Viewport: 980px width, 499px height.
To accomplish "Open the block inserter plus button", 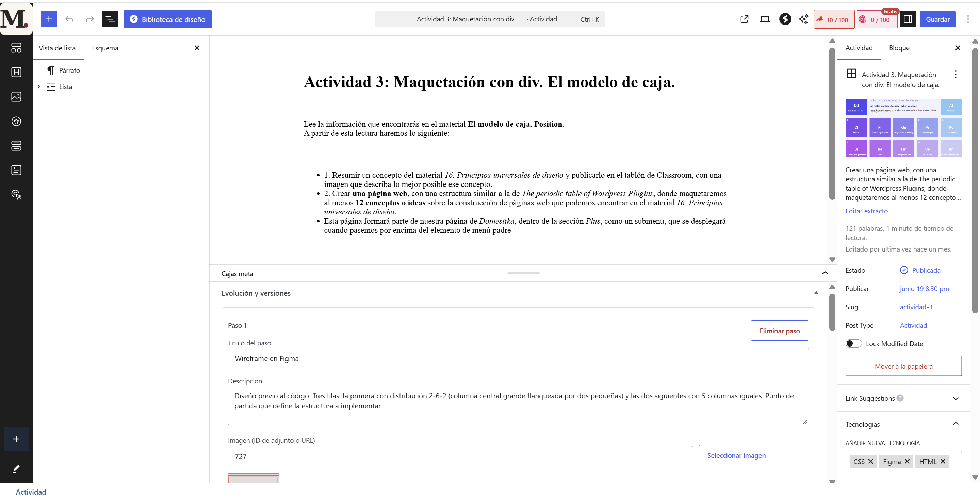I will point(49,19).
